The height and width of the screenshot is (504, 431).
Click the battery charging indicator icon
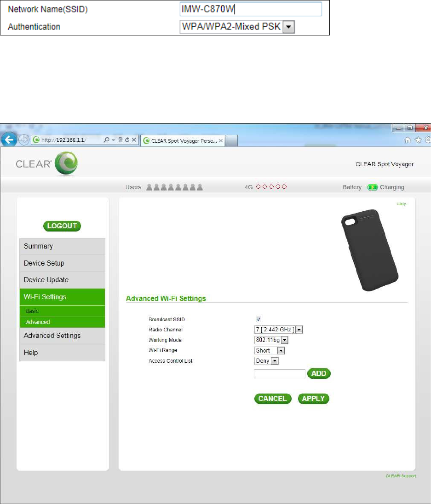(x=372, y=187)
